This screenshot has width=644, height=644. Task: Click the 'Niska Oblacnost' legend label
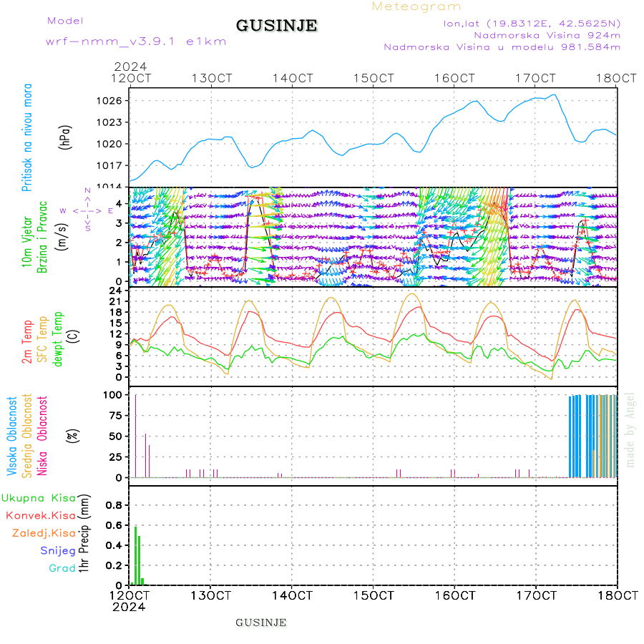[x=42, y=436]
